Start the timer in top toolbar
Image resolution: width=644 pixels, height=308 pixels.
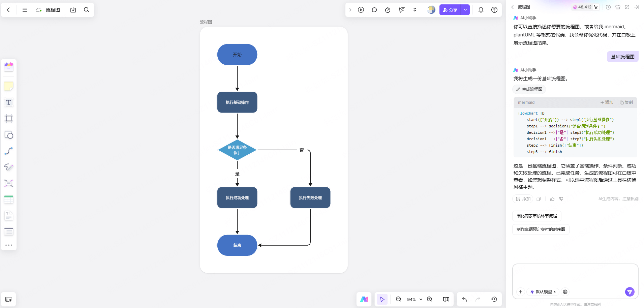pyautogui.click(x=388, y=10)
